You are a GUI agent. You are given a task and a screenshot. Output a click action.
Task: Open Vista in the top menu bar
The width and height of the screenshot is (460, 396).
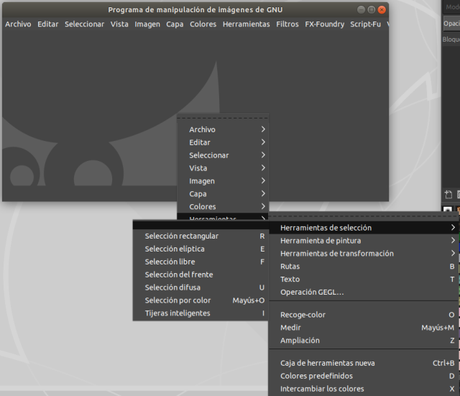(x=119, y=24)
